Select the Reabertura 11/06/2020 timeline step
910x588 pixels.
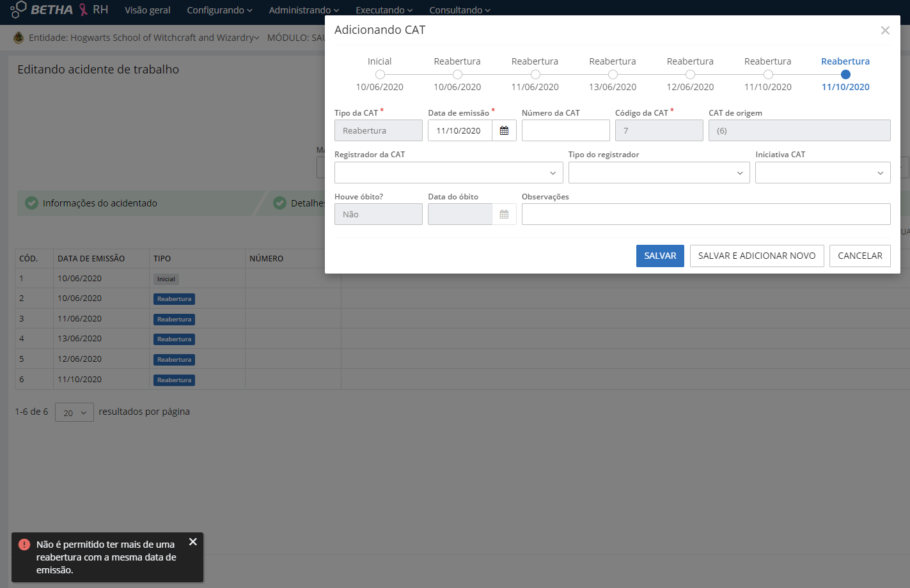coord(535,75)
